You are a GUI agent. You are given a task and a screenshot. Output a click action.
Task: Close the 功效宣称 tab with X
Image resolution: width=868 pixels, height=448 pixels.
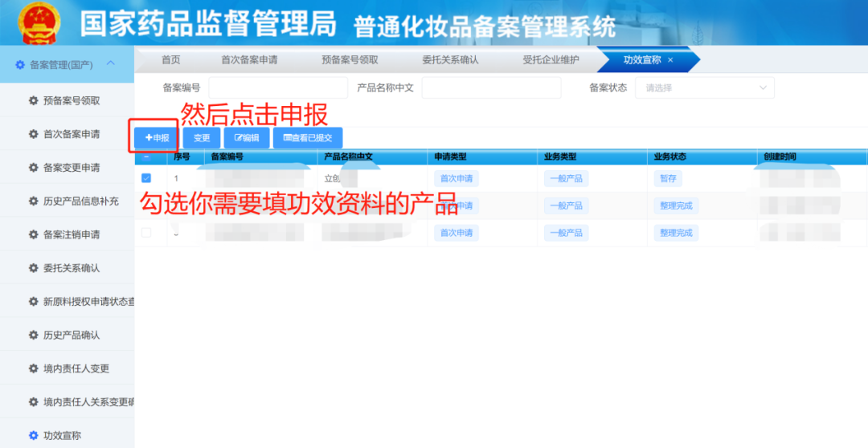[670, 59]
